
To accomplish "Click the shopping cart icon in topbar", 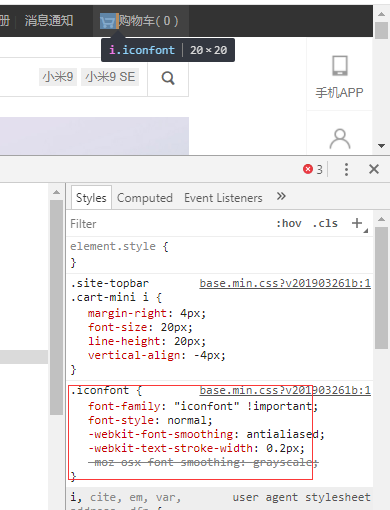I will 108,21.
